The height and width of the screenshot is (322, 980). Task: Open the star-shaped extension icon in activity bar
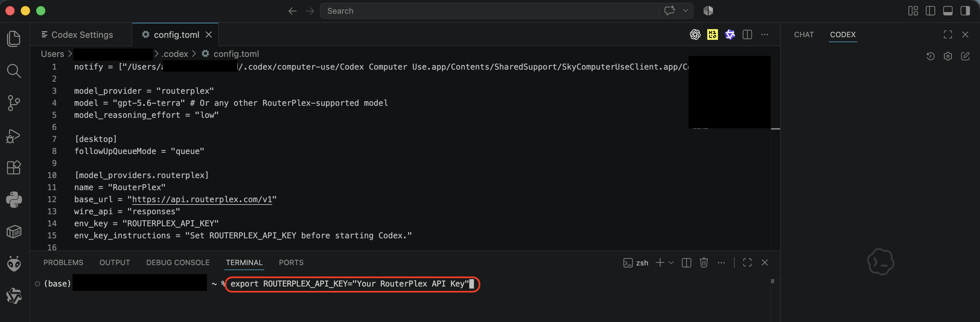click(14, 296)
